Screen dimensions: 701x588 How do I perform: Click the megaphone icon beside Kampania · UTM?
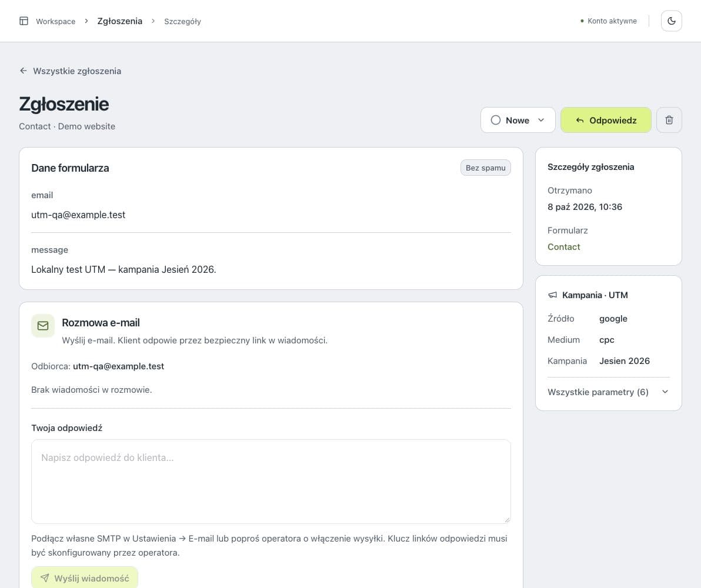coord(553,295)
